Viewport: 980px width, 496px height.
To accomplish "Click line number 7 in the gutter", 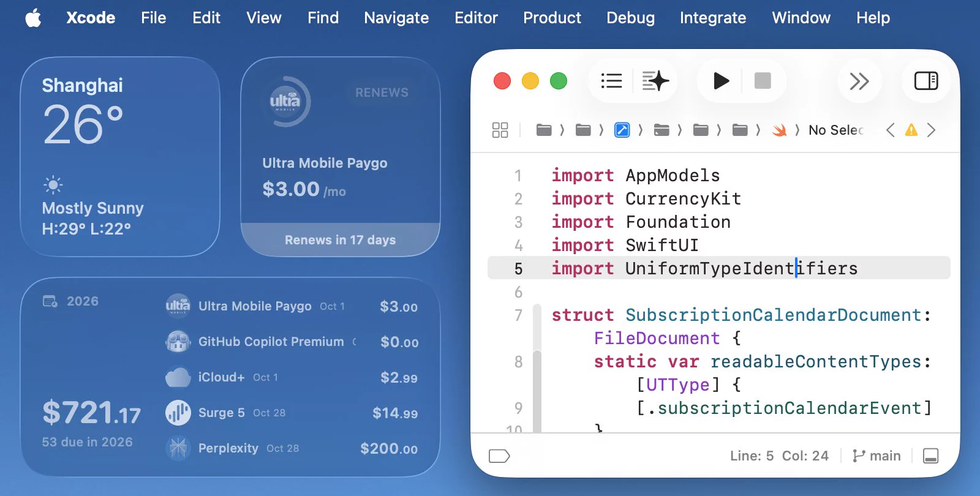I will click(518, 315).
